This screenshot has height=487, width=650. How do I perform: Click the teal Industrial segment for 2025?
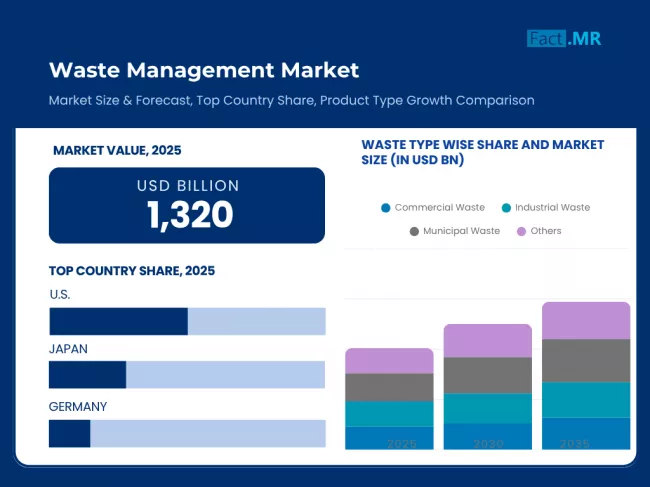point(389,414)
